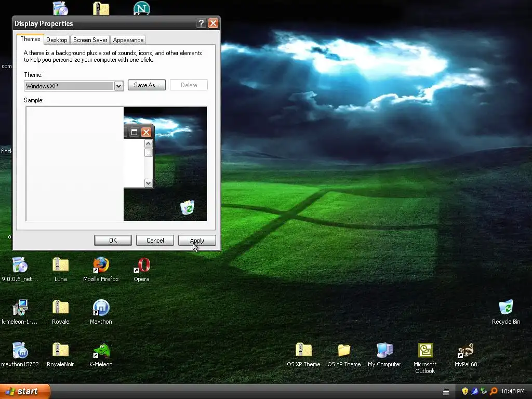Click the Apply button
The height and width of the screenshot is (399, 532).
click(x=197, y=240)
